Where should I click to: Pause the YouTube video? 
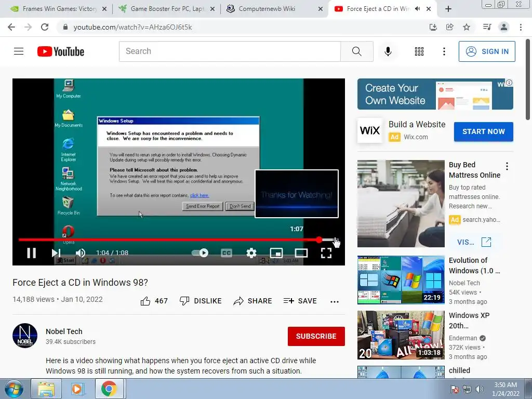click(x=32, y=253)
